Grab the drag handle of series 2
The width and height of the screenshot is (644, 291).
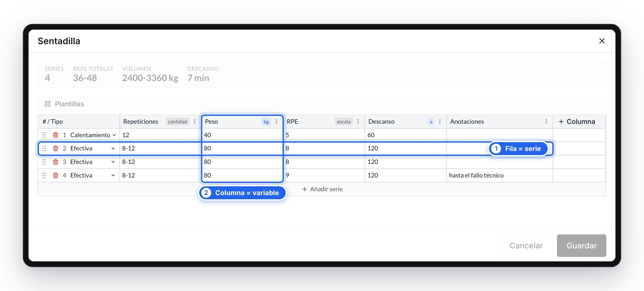pyautogui.click(x=44, y=148)
